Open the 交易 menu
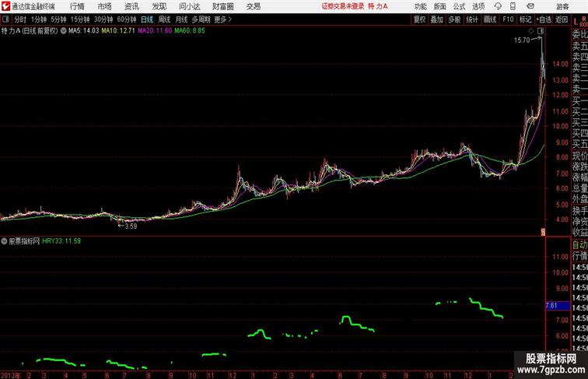588x379 pixels. pos(254,6)
